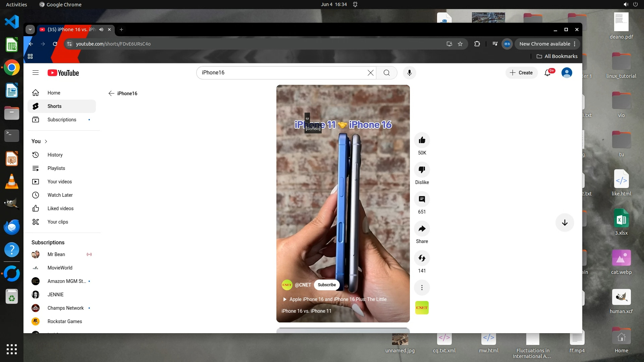This screenshot has height=362, width=644.
Task: Open YouTube notifications bell
Action: click(x=548, y=73)
